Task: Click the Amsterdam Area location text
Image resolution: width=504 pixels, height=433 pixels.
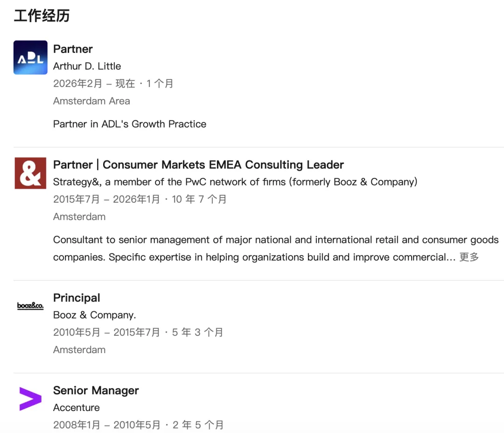Action: coord(91,101)
